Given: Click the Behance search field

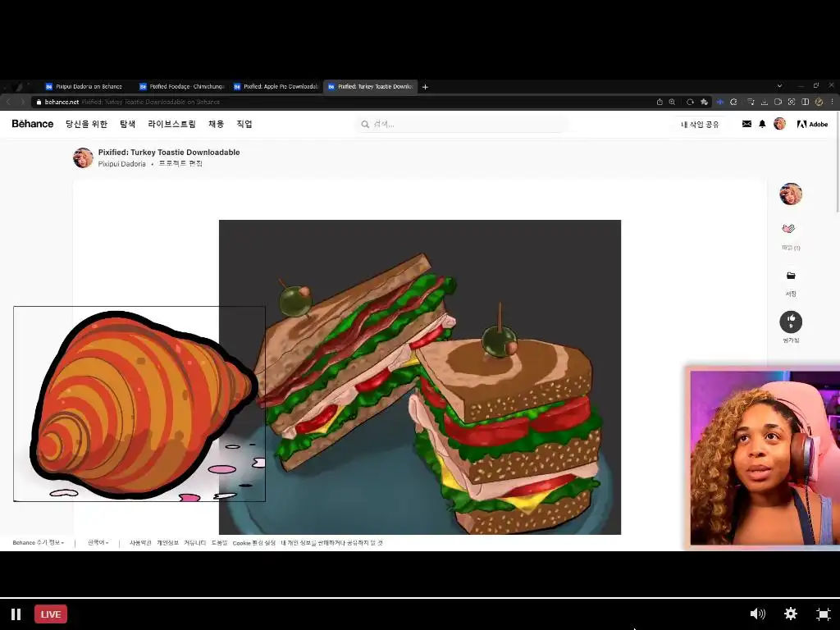Looking at the screenshot, I should coord(463,125).
